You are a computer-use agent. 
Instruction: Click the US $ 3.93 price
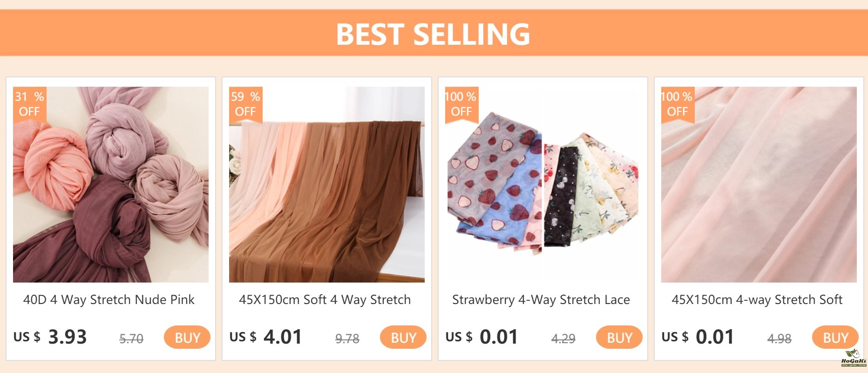point(50,337)
